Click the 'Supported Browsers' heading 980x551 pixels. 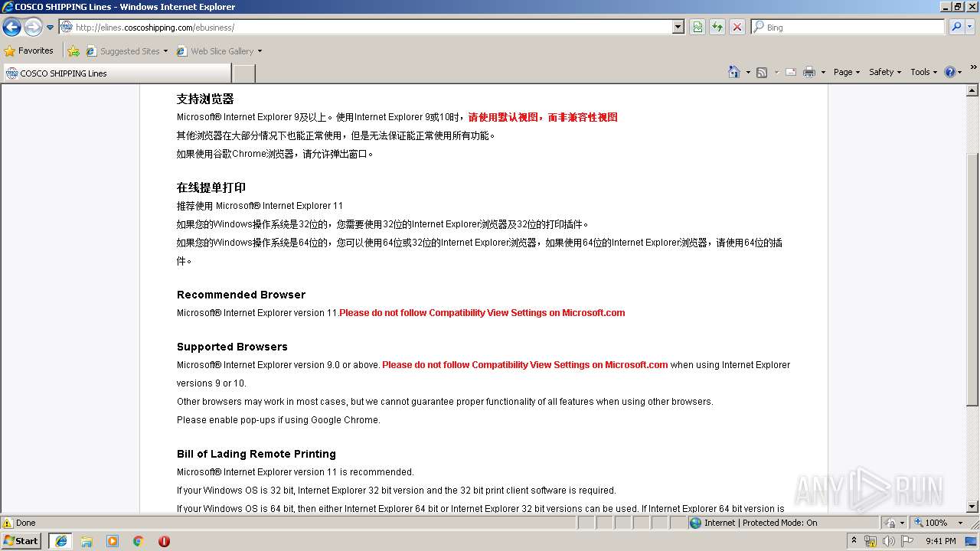[232, 347]
